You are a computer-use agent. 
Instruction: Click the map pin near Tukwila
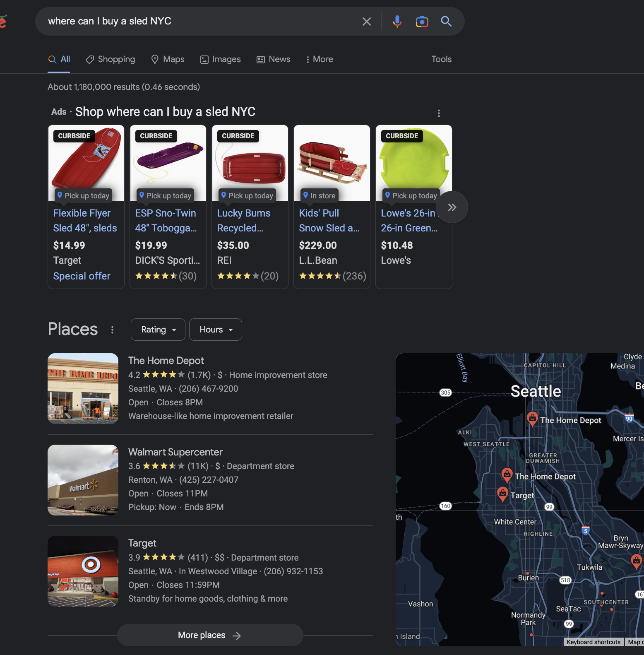(637, 561)
